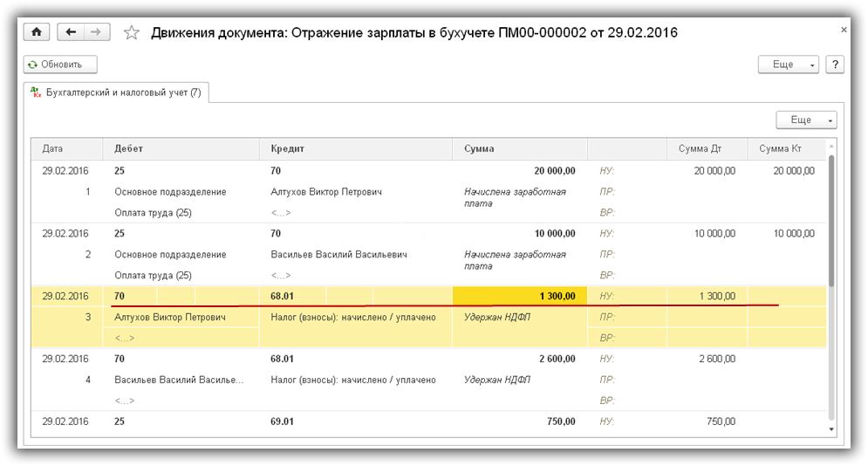Select the 20 000,00 amount in Сумма column
This screenshot has height=466, width=868.
coord(555,171)
